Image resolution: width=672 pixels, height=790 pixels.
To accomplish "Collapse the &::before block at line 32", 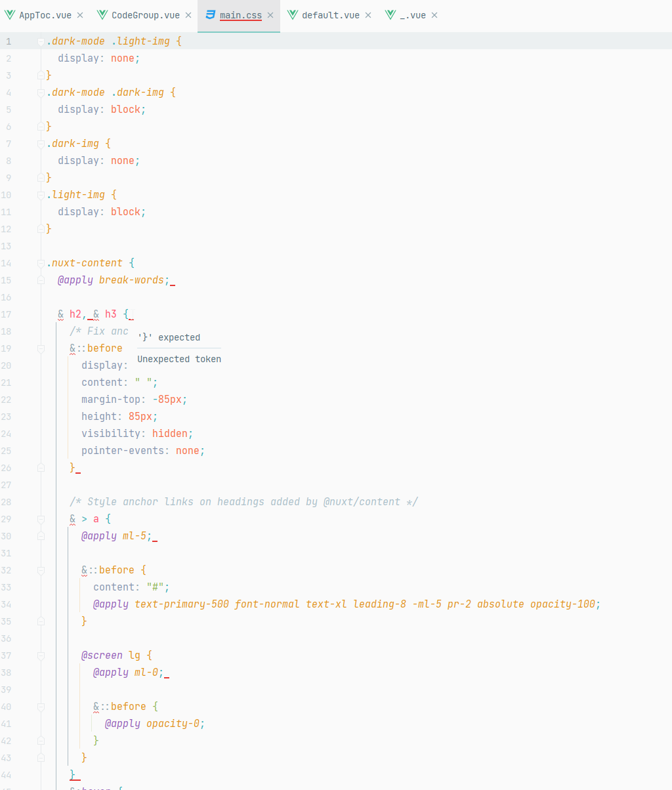I will [40, 570].
